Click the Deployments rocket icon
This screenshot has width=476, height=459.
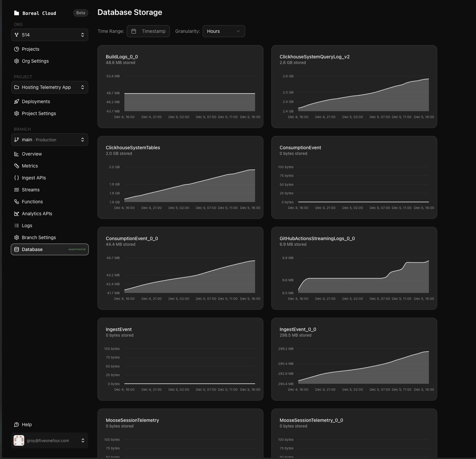coord(17,101)
